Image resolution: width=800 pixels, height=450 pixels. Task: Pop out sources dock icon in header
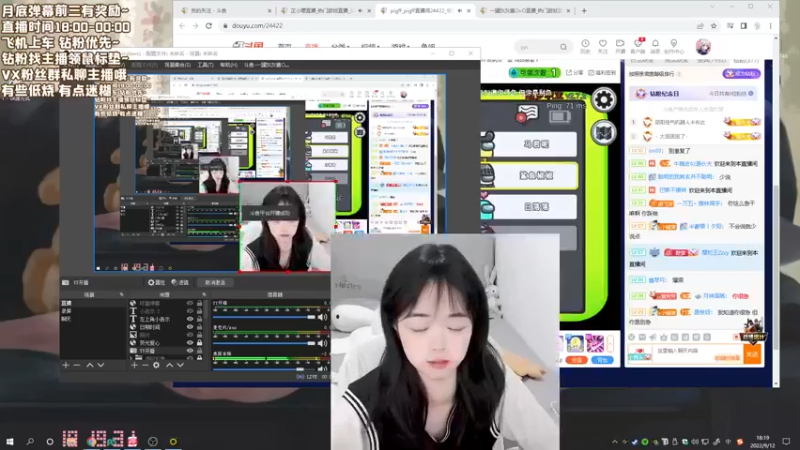click(204, 294)
